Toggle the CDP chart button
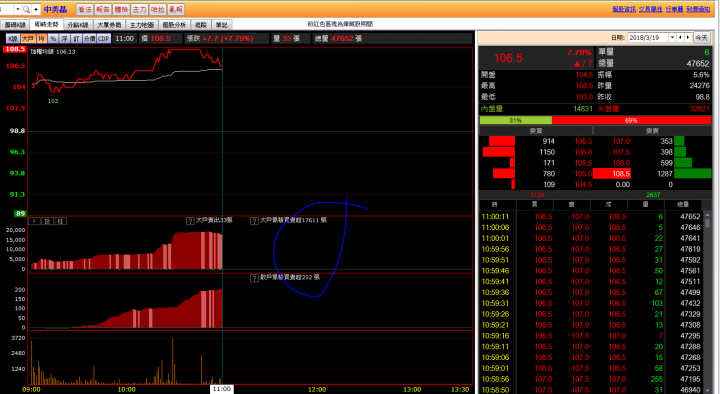 point(104,39)
